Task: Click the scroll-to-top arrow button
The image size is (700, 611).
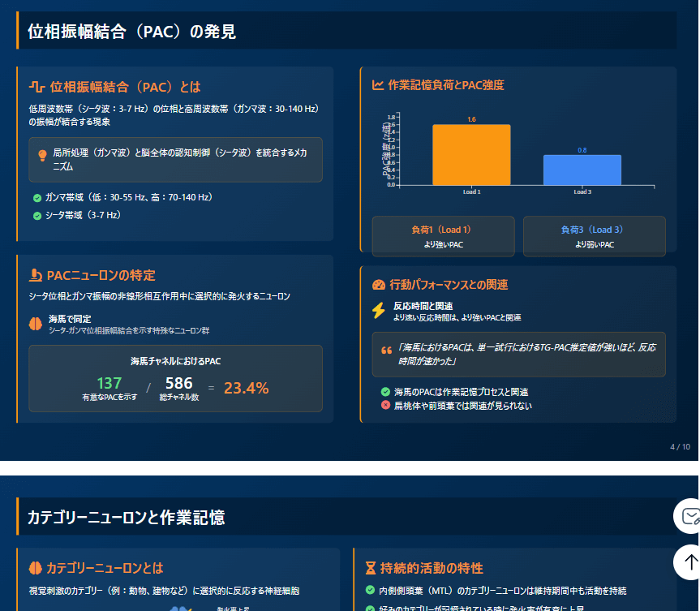Action: 689,562
